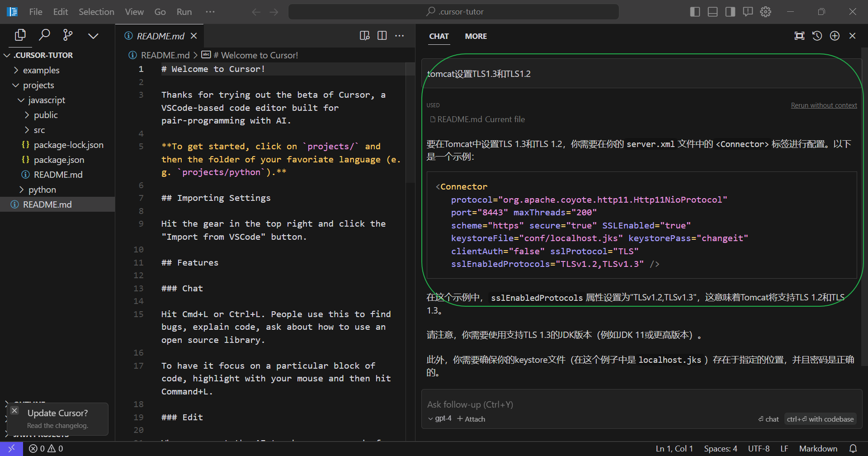Close the README.md editor tab
This screenshot has width=868, height=456.
click(x=193, y=36)
